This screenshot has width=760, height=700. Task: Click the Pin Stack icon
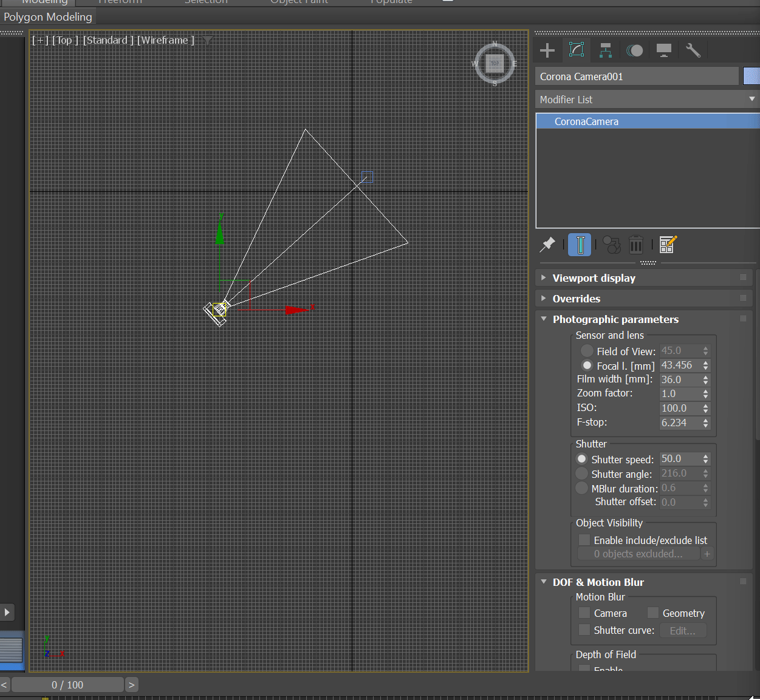tap(547, 245)
